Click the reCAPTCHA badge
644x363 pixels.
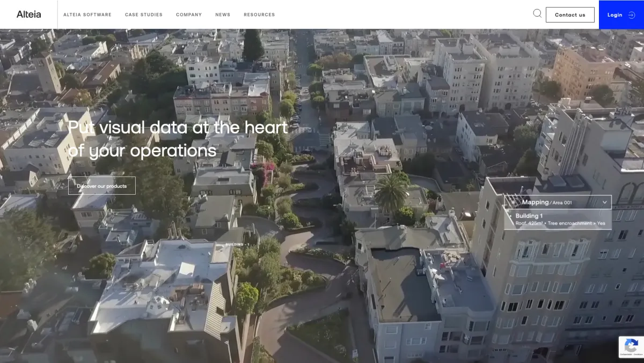(631, 347)
